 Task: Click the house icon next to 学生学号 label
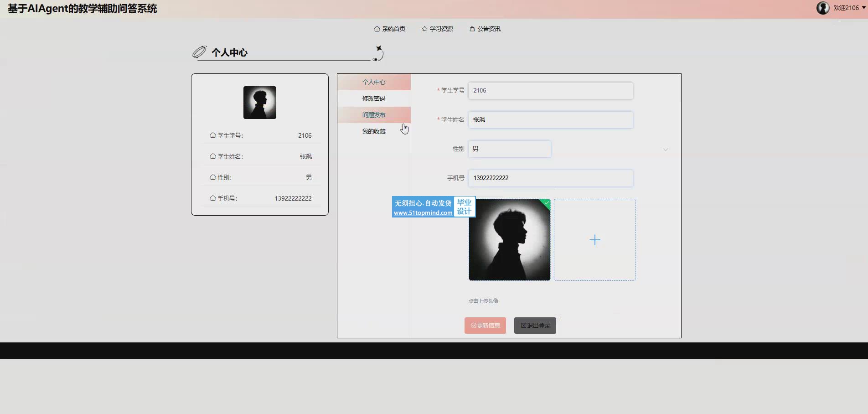pyautogui.click(x=212, y=135)
